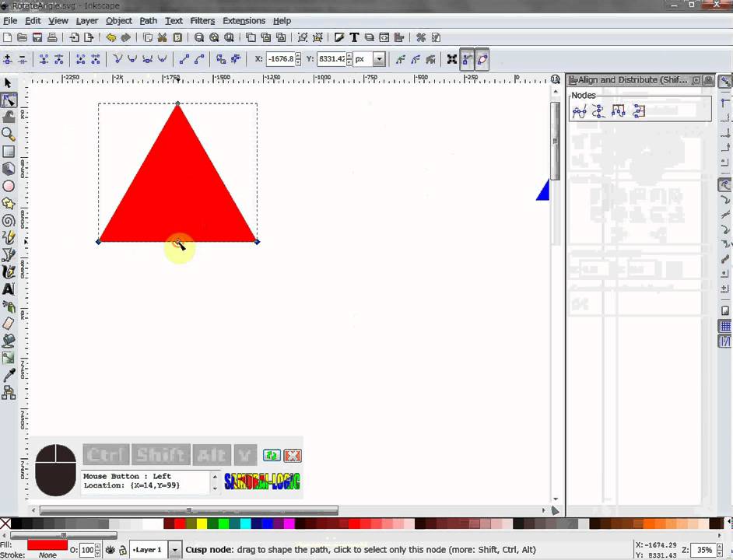The width and height of the screenshot is (733, 560).
Task: Make selected nodes cusp (corner)
Action: coord(117,59)
